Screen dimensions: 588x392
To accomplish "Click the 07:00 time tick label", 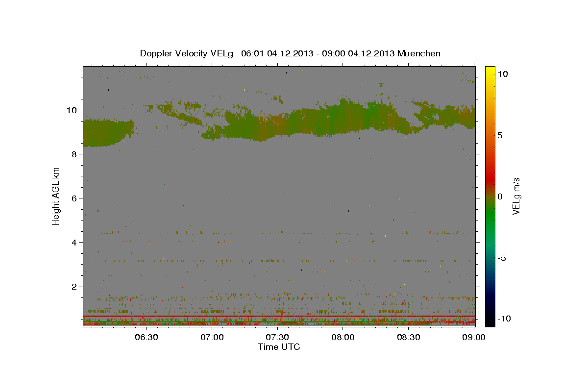I will (212, 337).
